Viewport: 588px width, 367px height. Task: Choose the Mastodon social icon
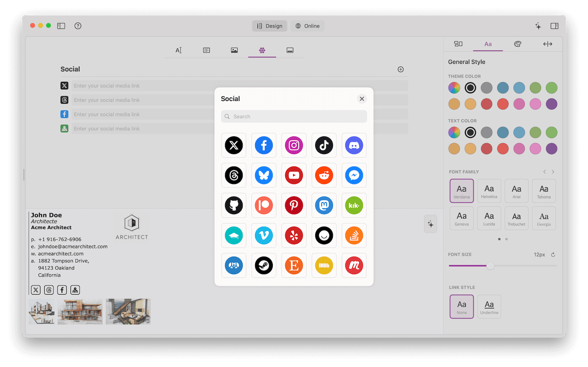324,205
